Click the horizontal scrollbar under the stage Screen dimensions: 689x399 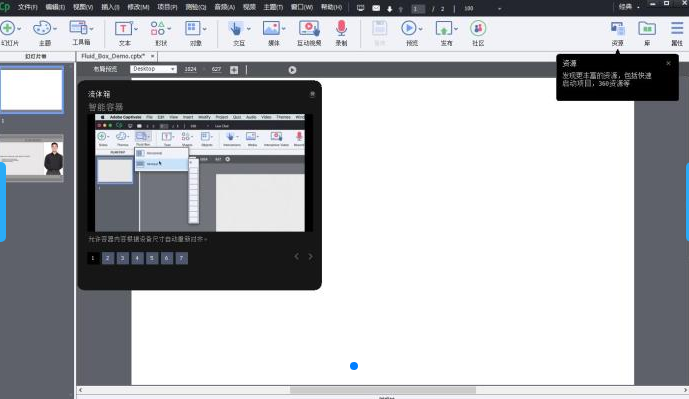tap(382, 390)
